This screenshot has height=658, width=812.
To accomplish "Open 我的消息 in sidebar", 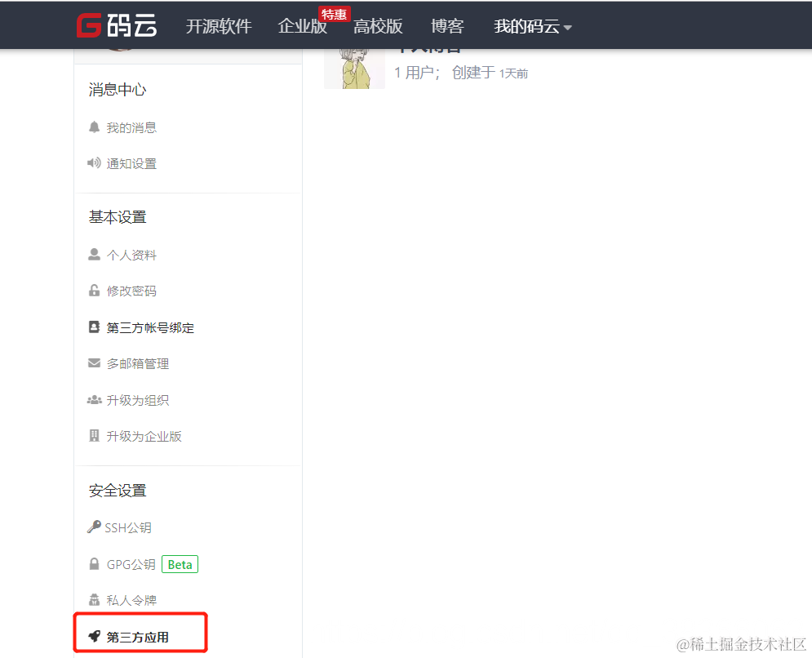I will pos(131,127).
